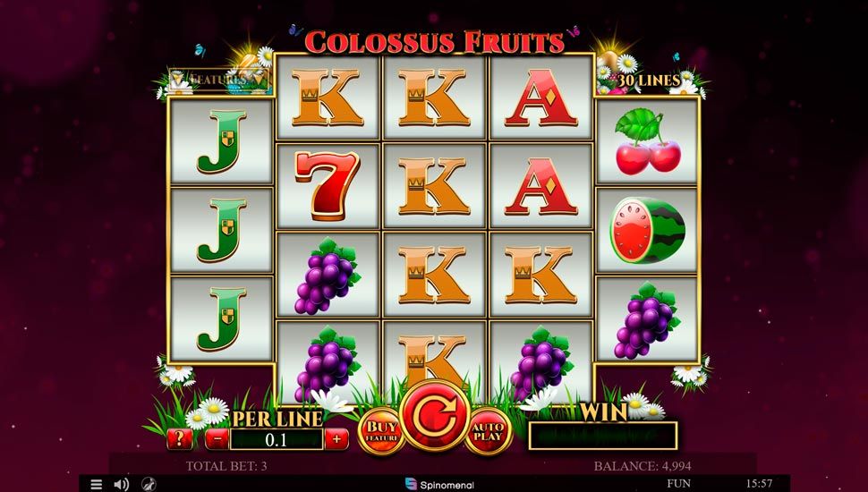Click the red 7 symbol on the reels

point(328,185)
